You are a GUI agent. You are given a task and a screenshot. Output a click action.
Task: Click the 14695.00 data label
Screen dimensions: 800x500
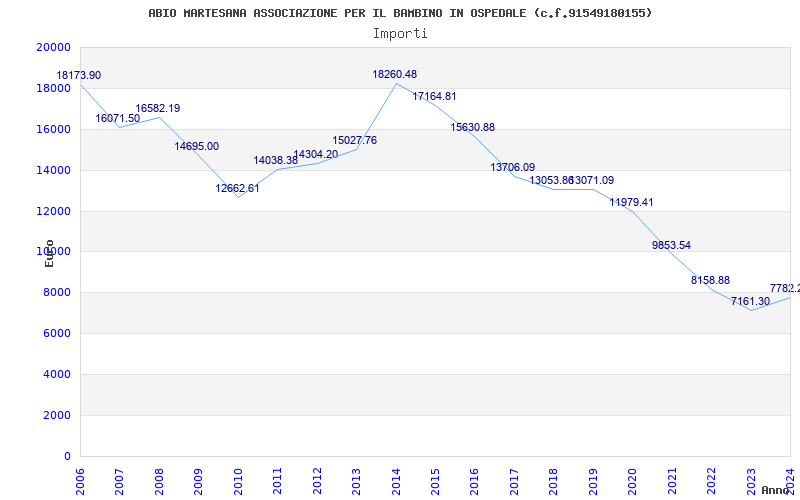pos(197,147)
